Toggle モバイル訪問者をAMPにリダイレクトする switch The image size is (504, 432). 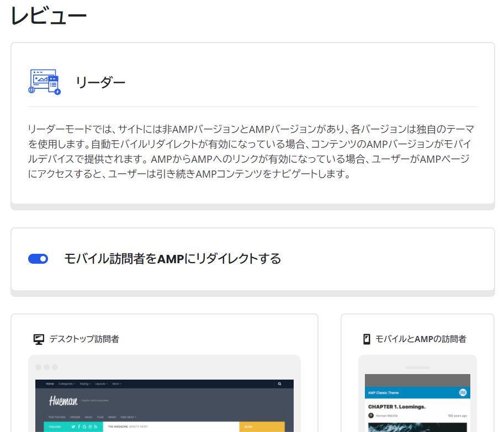(38, 259)
